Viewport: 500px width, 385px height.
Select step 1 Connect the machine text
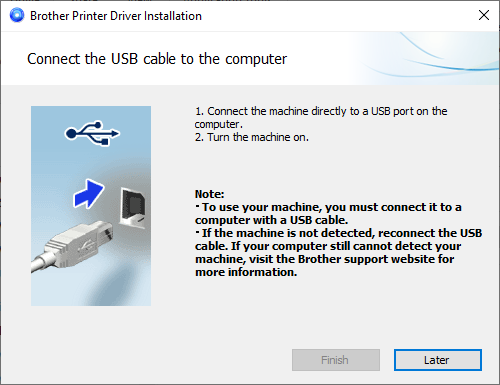point(321,117)
